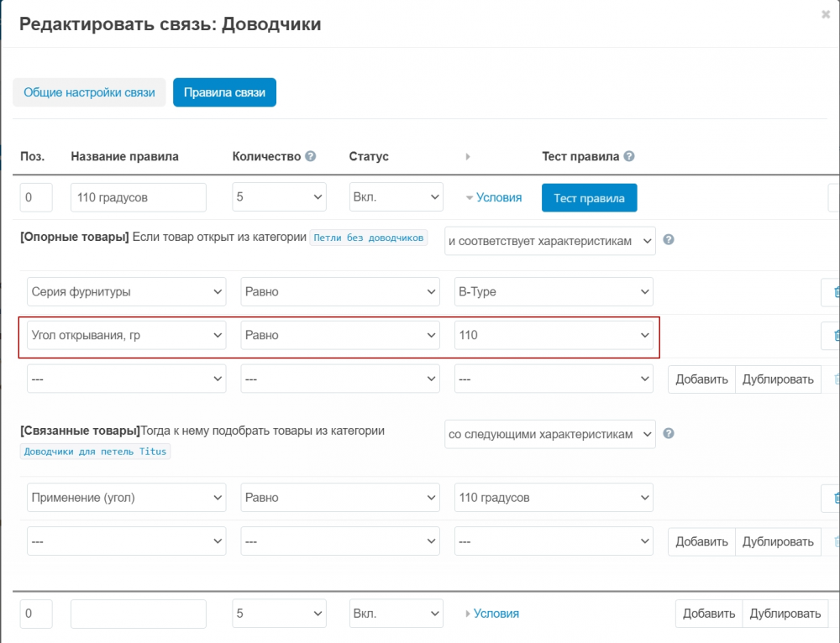Open help icon after 'и соответствует характеристикам' dropdown
Screen dimensions: 840x643
(669, 239)
